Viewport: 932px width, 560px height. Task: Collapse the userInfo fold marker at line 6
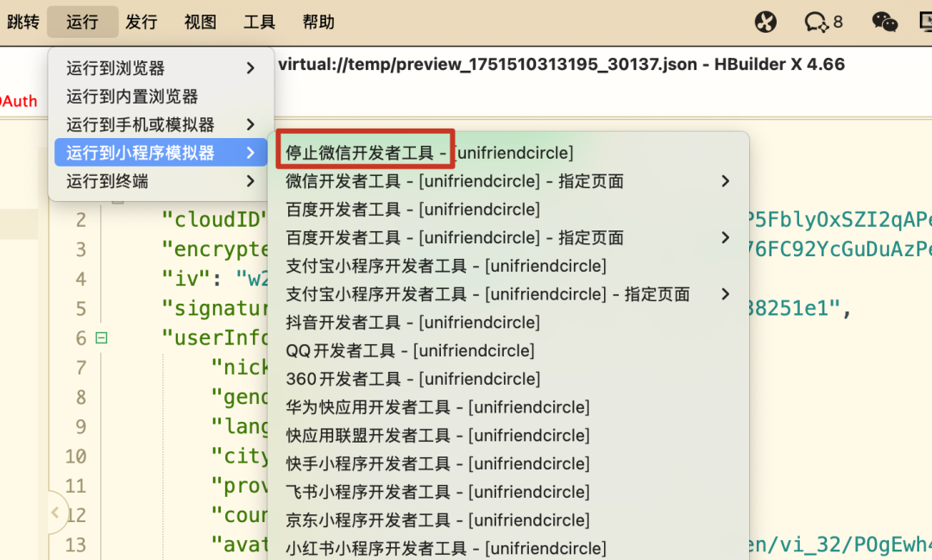point(102,337)
